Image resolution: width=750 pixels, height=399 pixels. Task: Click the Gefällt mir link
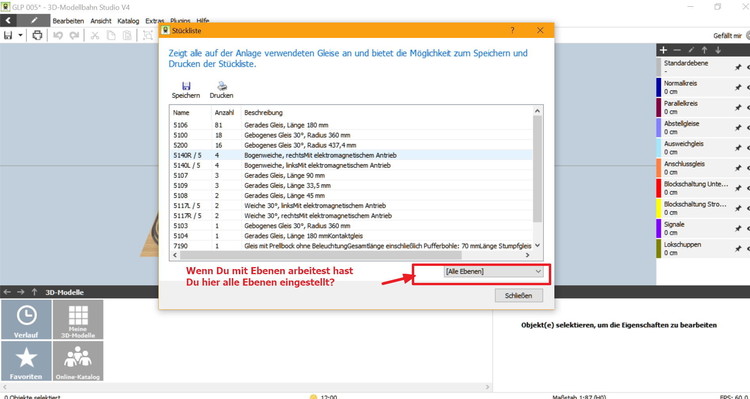click(727, 36)
